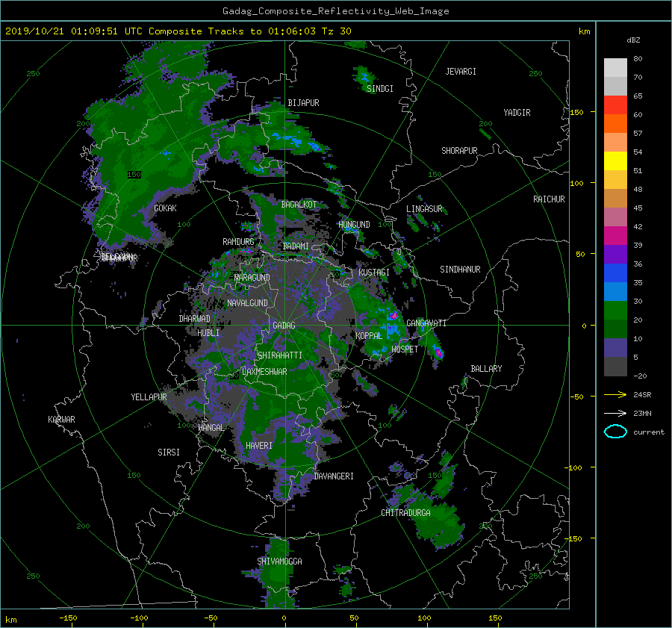Select the red 65 dBZ color swatch
Screen dimensions: 672x628
(615, 105)
